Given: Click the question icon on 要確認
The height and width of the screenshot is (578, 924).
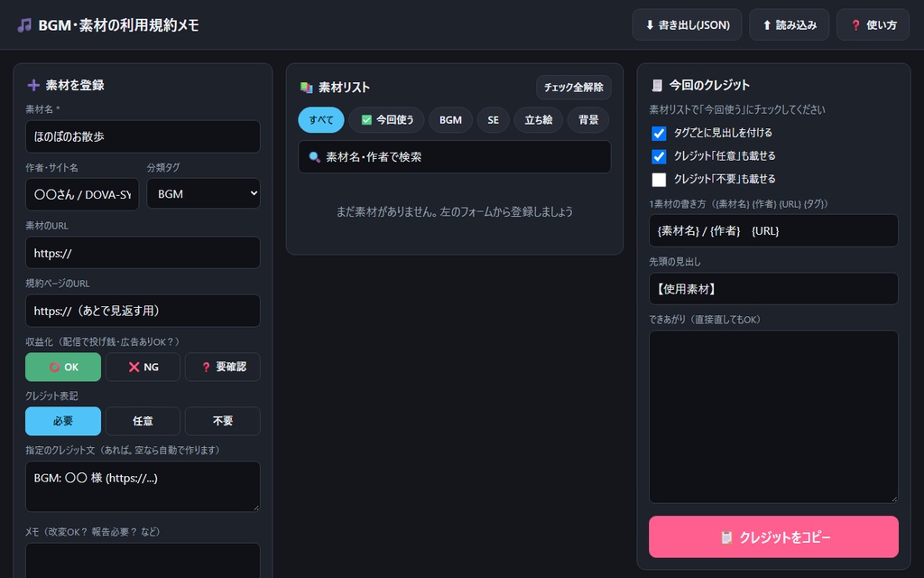Looking at the screenshot, I should coord(206,367).
